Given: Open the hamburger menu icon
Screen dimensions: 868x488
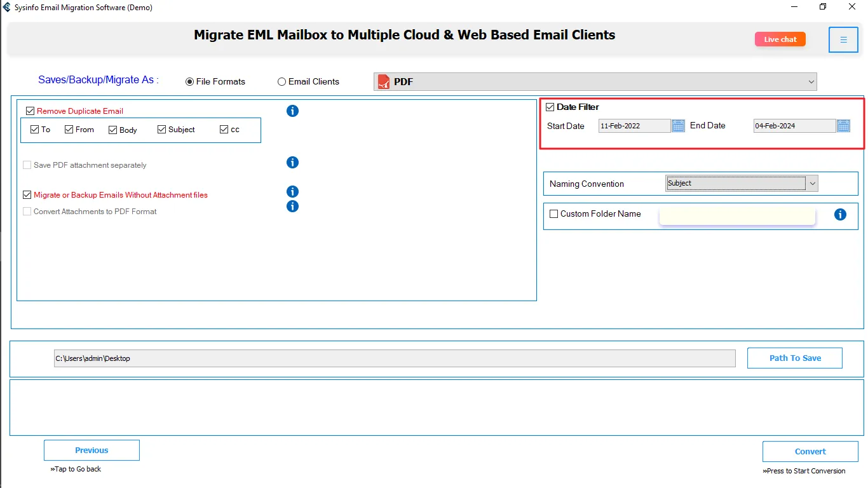Looking at the screenshot, I should point(843,40).
